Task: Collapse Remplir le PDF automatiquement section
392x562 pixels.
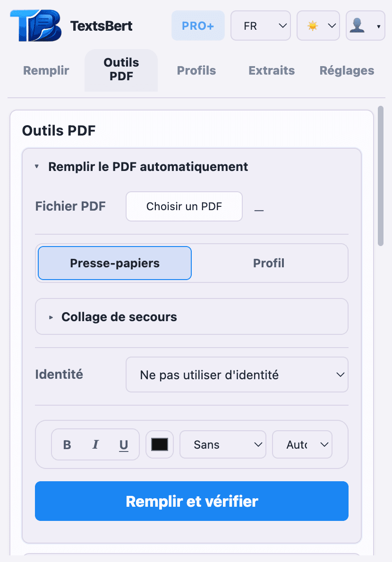Action: pos(38,166)
